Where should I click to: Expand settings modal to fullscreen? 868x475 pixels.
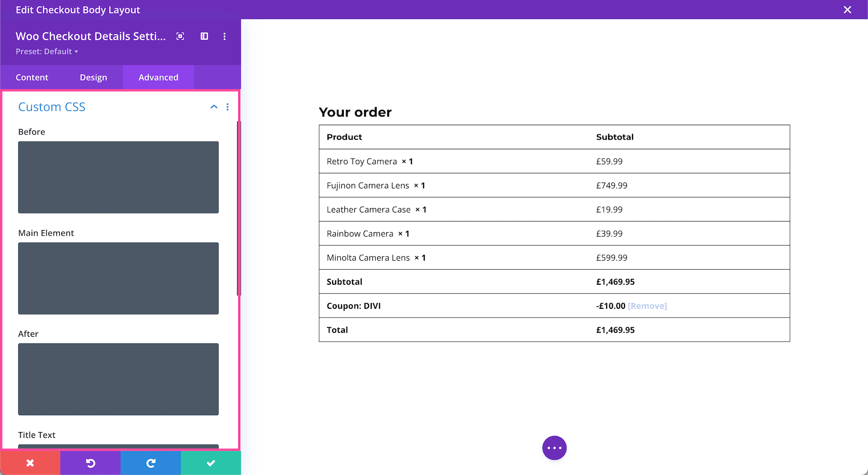180,36
